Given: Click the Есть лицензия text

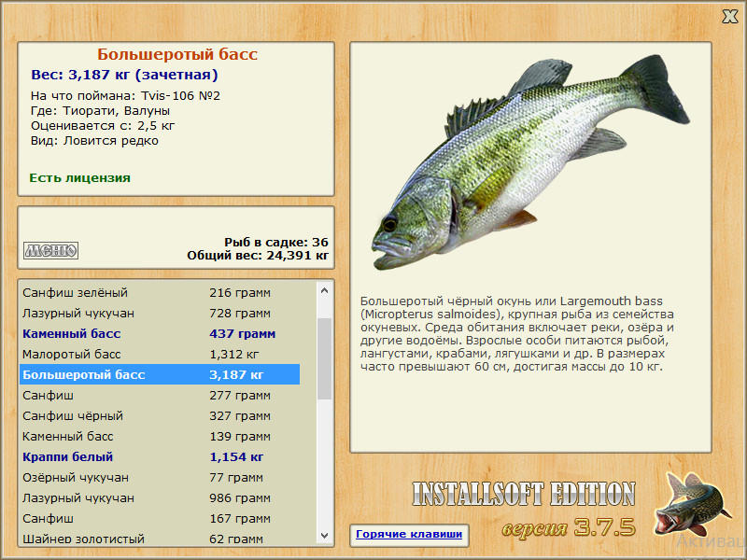Looking at the screenshot, I should pos(79,177).
